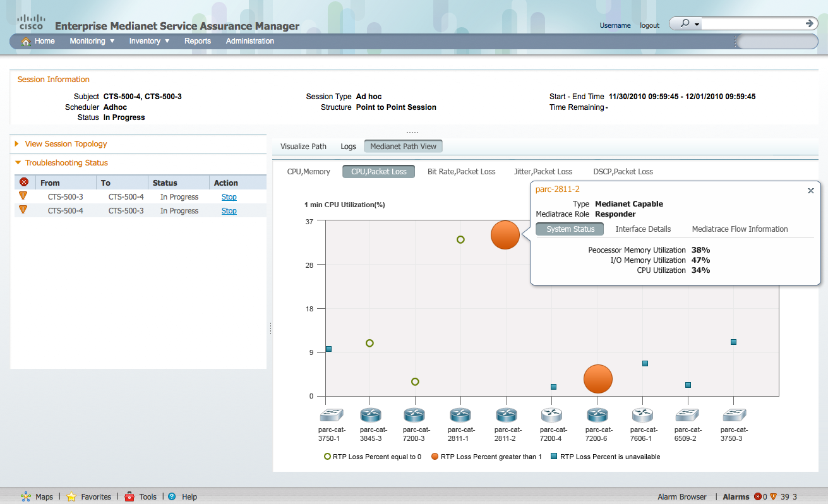Click the parc-cat-2811-1 router icon
Screen dimensions: 828x504
460,415
